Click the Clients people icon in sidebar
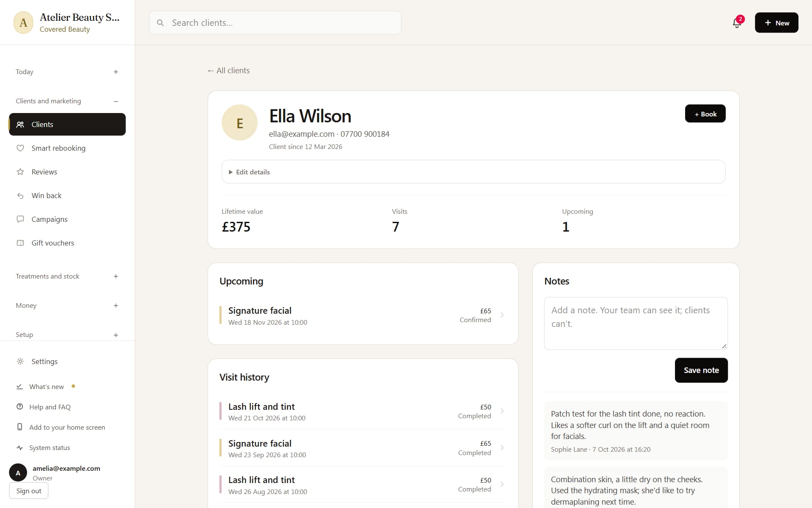 coord(20,124)
